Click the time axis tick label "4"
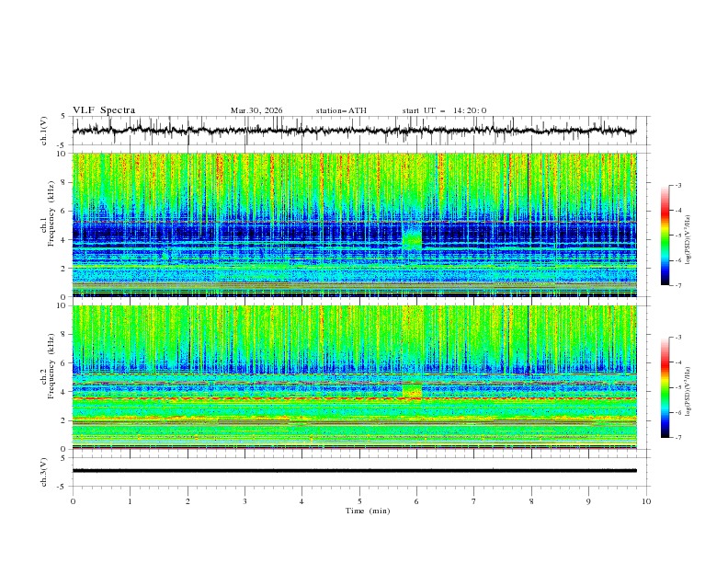This screenshot has height=563, width=728. (x=301, y=501)
